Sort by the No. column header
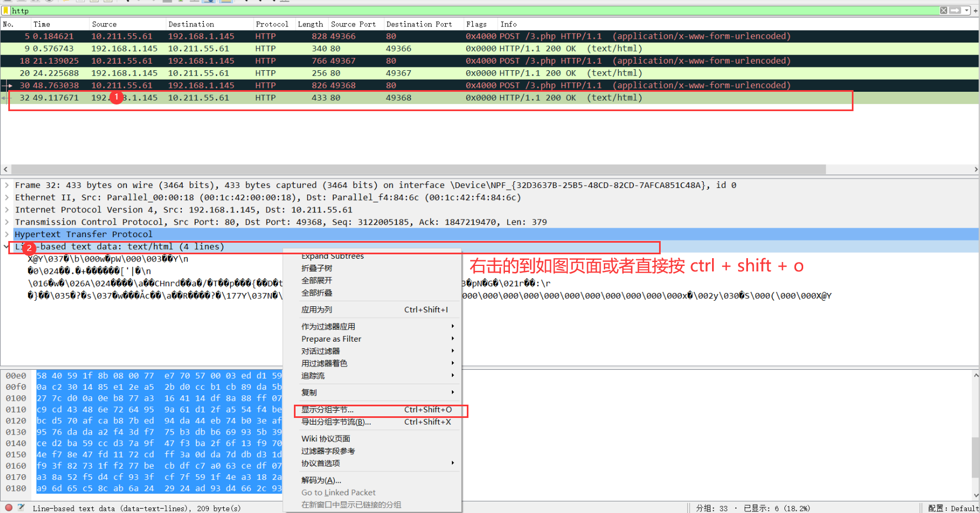Screen dimensions: 980x513 pyautogui.click(x=15, y=24)
